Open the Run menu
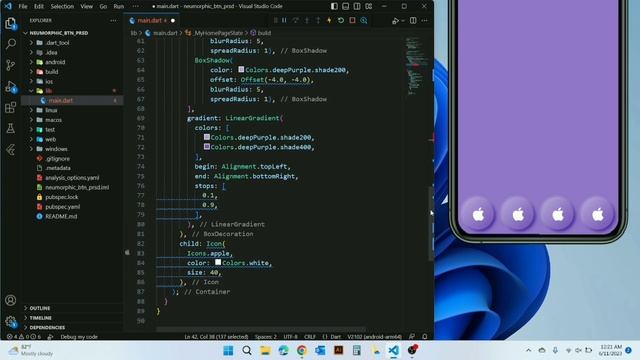Screen dimensions: 640x360 point(118,6)
